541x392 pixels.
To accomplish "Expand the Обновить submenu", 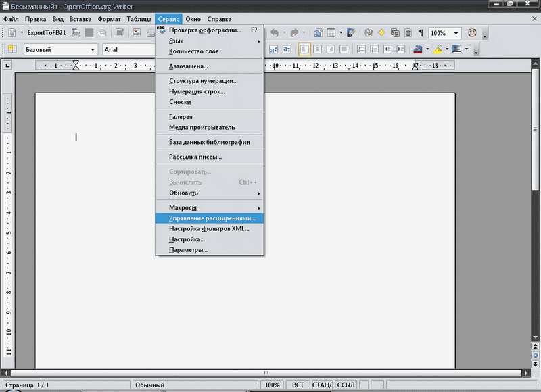I will pos(210,193).
